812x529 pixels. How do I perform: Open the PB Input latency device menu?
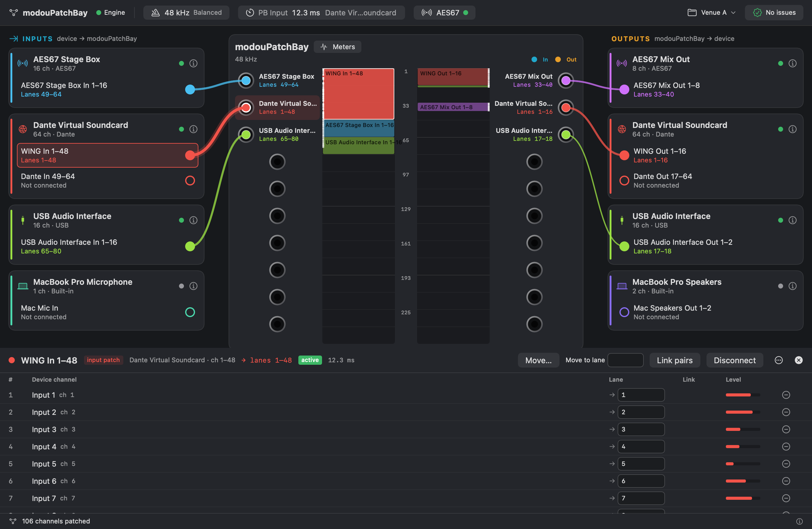click(x=321, y=13)
